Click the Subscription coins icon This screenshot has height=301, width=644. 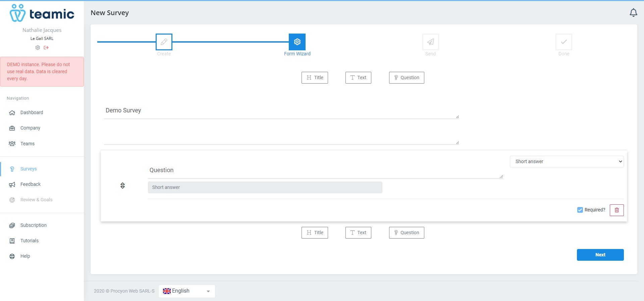coord(12,225)
